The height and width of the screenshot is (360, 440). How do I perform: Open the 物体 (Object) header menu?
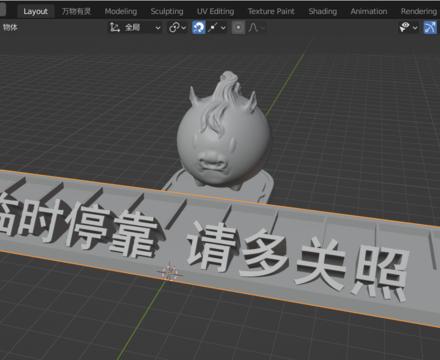10,27
